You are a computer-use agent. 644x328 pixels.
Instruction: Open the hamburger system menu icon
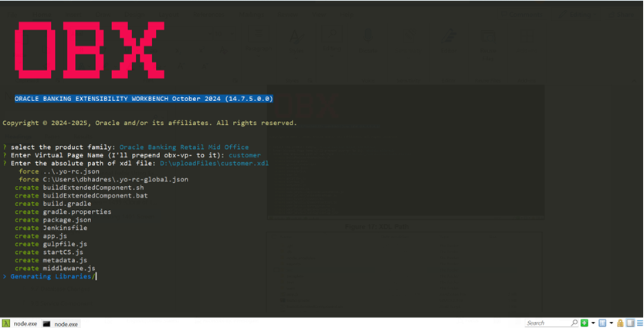(640, 323)
